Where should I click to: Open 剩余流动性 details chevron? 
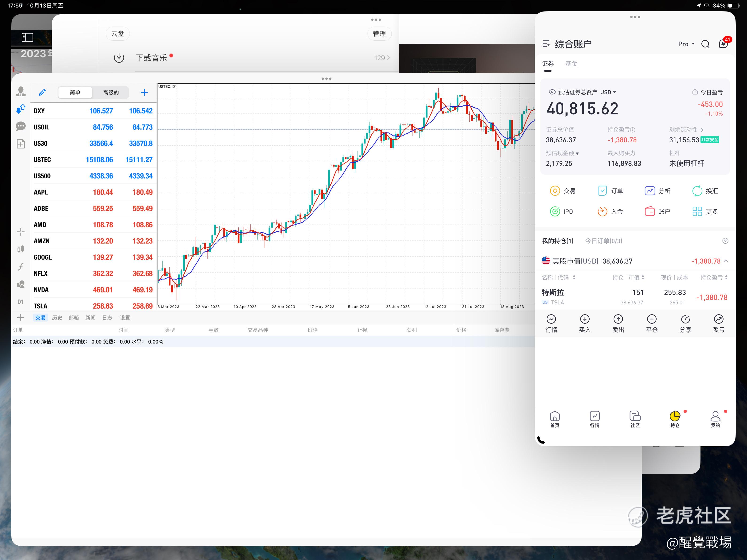tap(702, 130)
